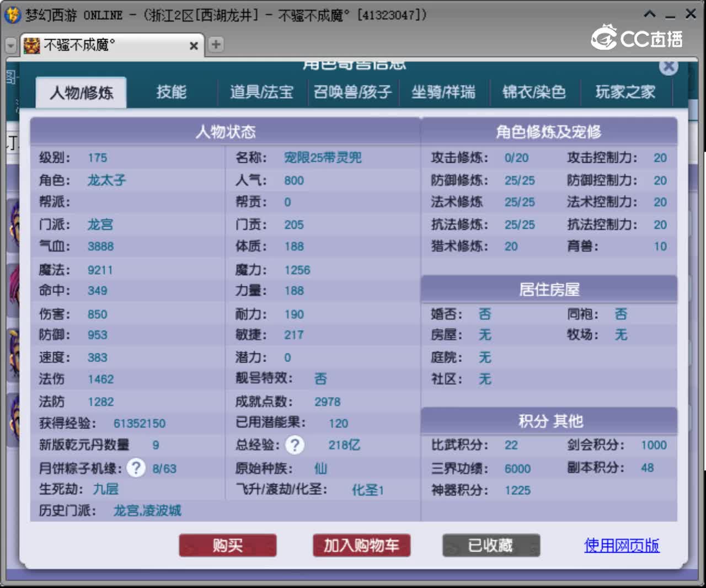Click role value 龙太子
This screenshot has width=706, height=588.
106,180
